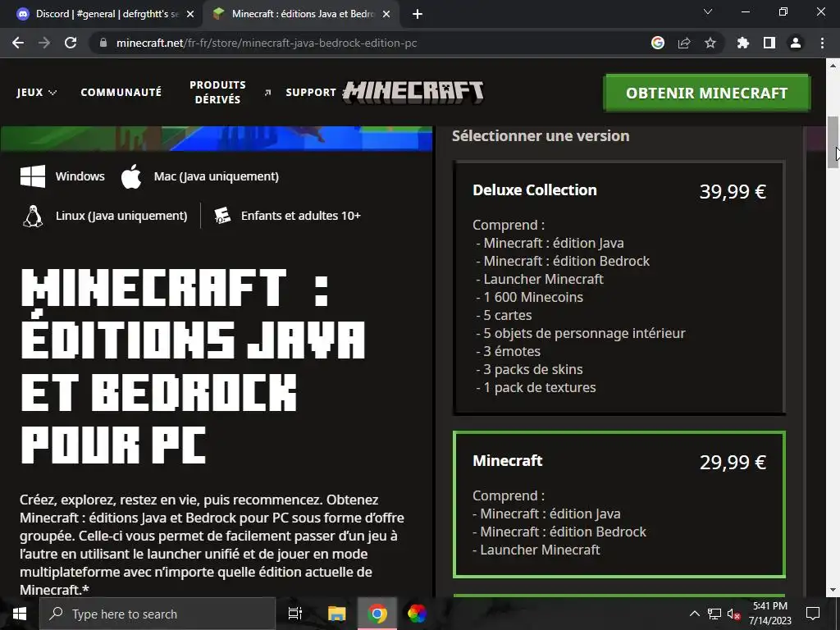
Task: Click scrollbar up arrow
Action: tap(833, 66)
